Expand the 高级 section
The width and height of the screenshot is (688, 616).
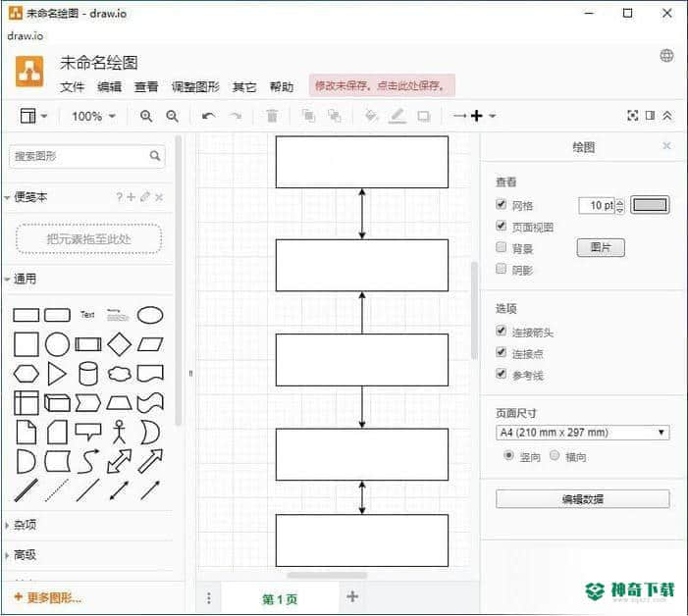(21, 555)
